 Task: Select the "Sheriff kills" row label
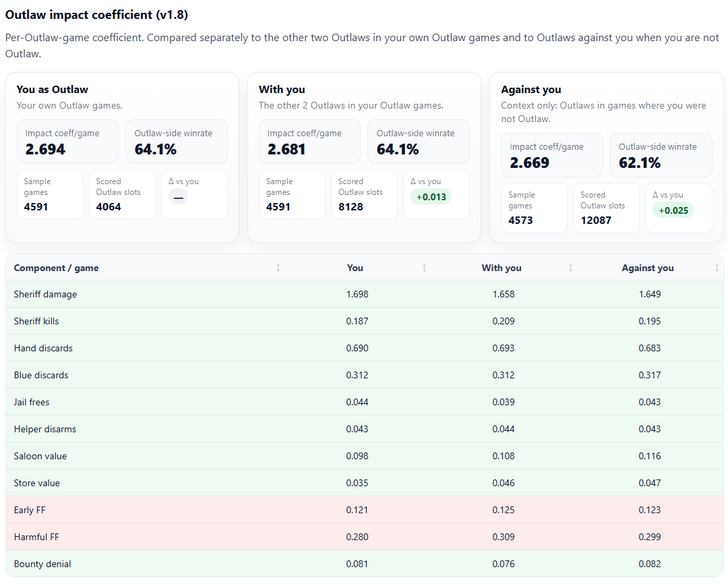coord(36,322)
